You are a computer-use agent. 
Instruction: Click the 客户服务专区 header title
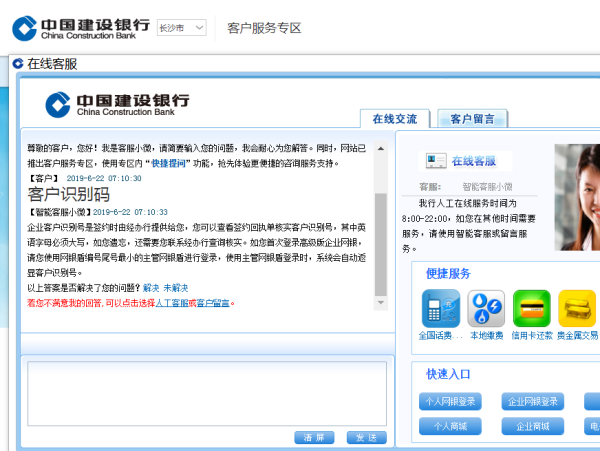[264, 28]
